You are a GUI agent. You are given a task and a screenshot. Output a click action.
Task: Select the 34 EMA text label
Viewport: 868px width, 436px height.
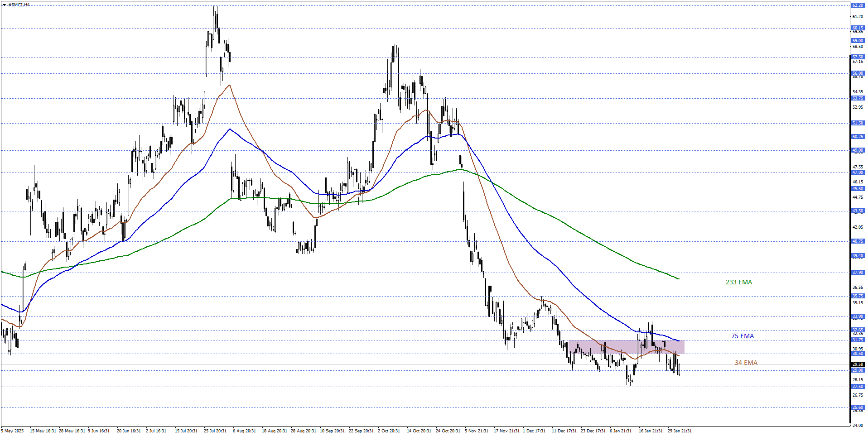pos(746,363)
